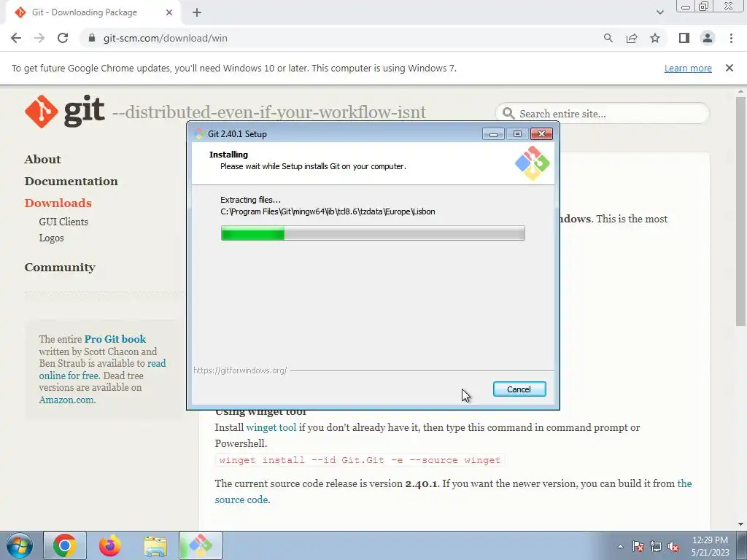Click the browser forward arrow
Viewport: 747px width, 560px height.
point(39,38)
